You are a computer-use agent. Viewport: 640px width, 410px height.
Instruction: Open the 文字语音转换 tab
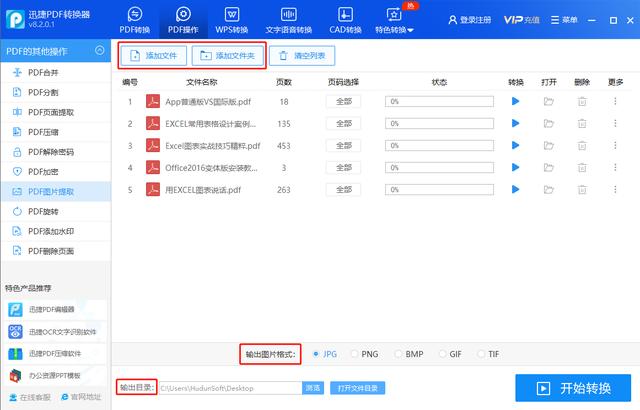[289, 20]
